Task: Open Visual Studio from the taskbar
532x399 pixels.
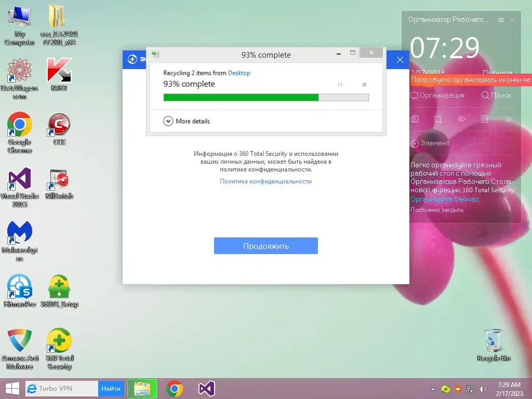Action: point(207,389)
